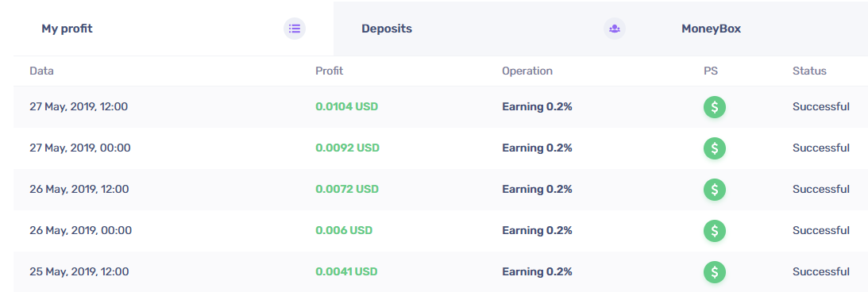This screenshot has height=292, width=868.
Task: Click the 25 May, 2019, 12:00 date entry
Action: 79,272
